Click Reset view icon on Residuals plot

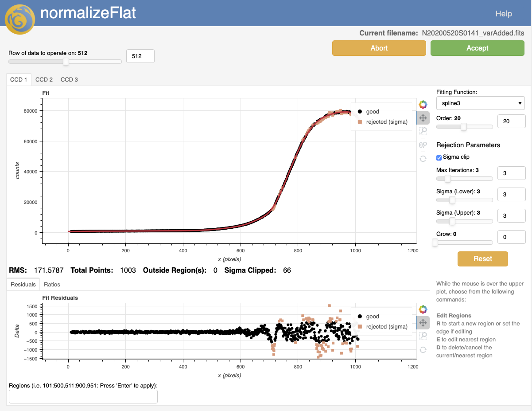[423, 349]
